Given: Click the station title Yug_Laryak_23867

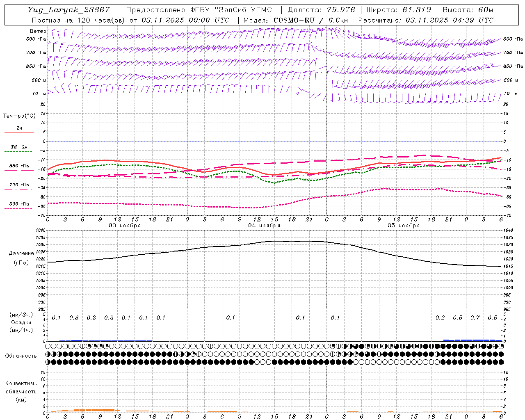Looking at the screenshot, I should pos(68,10).
